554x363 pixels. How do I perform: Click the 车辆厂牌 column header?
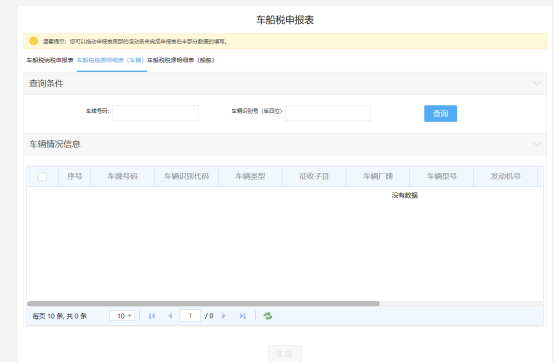378,176
